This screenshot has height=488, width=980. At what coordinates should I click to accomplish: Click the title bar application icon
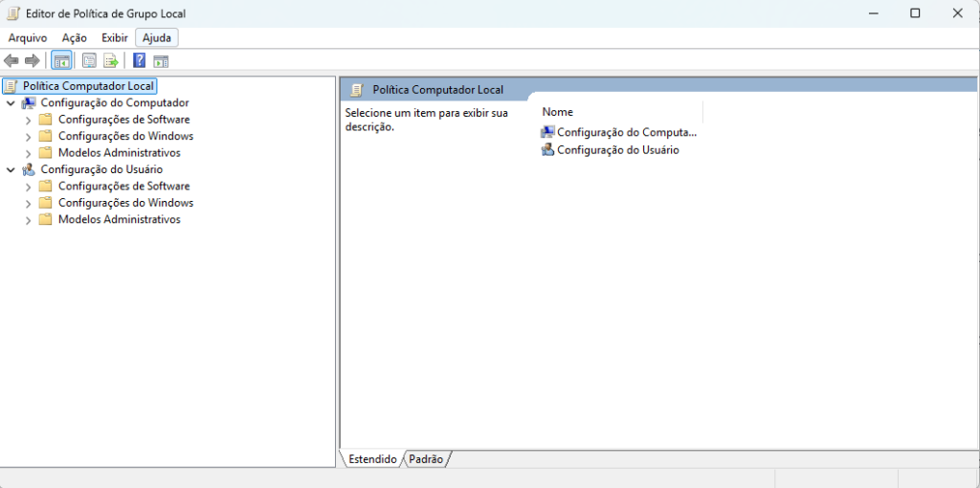pyautogui.click(x=12, y=13)
